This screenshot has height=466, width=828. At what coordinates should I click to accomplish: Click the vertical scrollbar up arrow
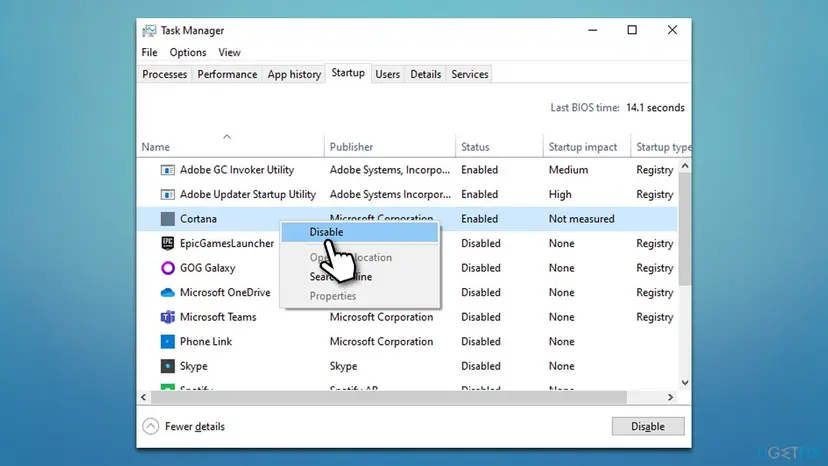click(x=685, y=165)
